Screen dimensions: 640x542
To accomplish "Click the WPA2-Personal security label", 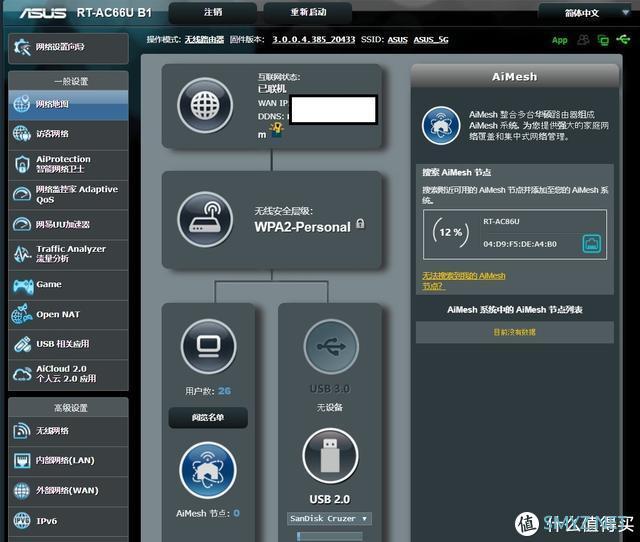I will tap(302, 227).
